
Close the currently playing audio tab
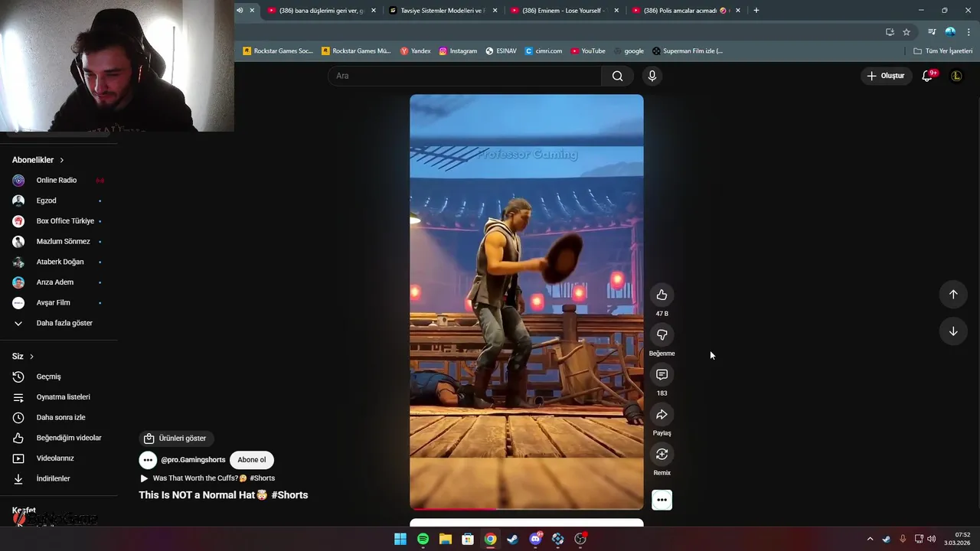point(252,11)
